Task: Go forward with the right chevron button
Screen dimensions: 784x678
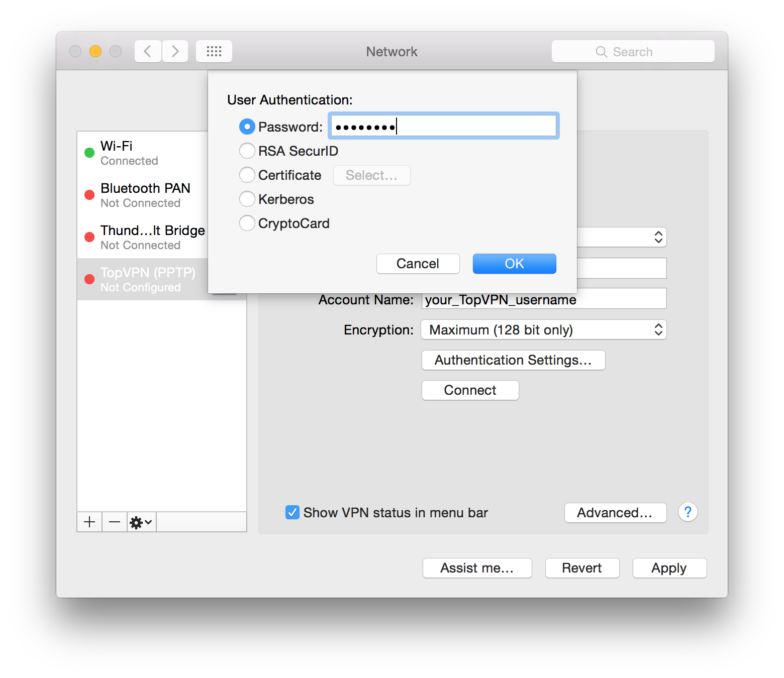Action: [x=175, y=51]
